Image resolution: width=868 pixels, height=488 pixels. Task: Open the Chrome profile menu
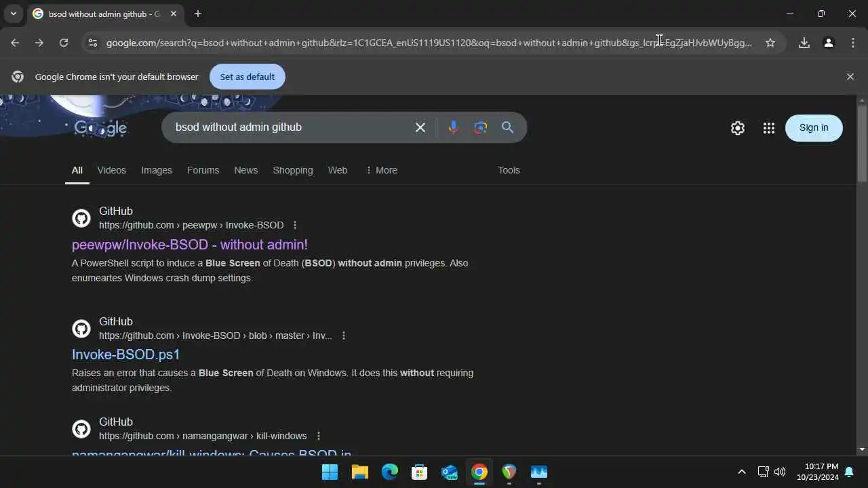pyautogui.click(x=829, y=43)
